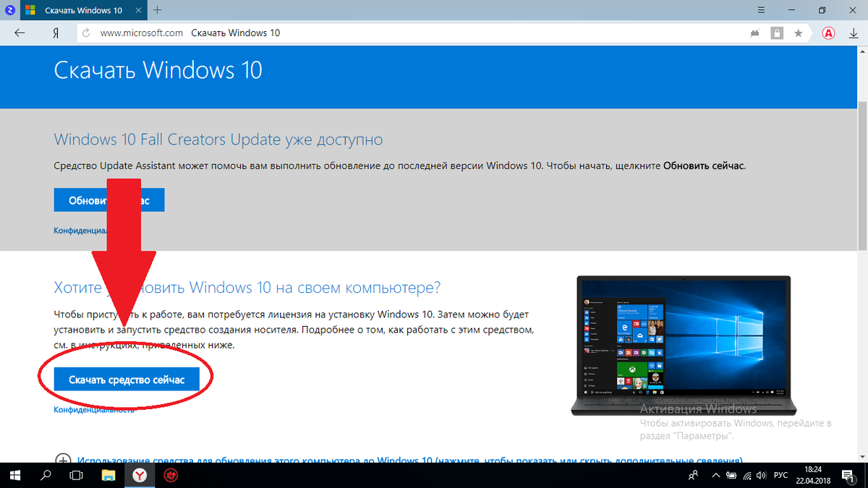Open the Action Center notification icon
The image size is (868, 488).
coord(848,476)
